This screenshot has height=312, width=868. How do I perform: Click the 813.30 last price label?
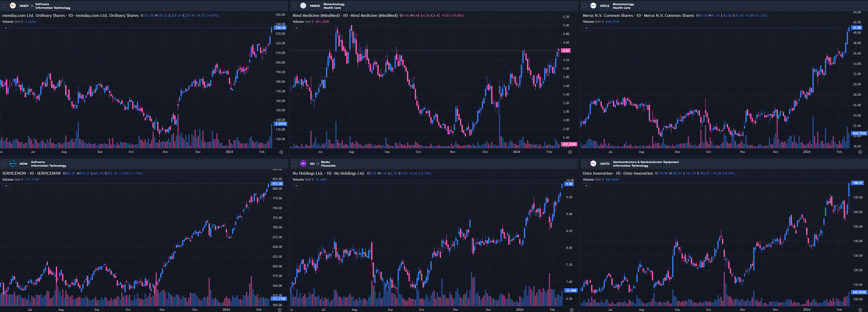pos(277,184)
